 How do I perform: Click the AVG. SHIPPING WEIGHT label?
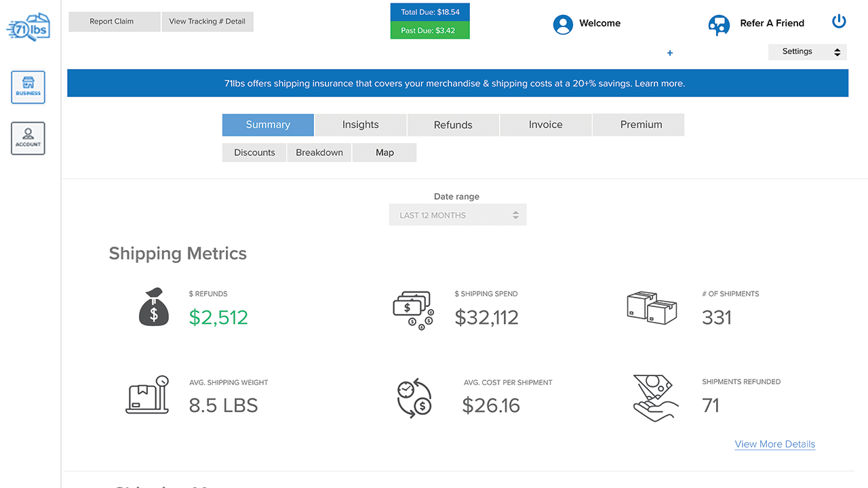229,382
